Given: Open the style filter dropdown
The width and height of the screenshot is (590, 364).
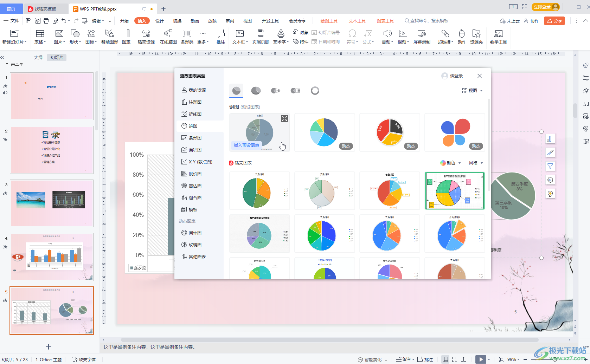Looking at the screenshot, I should coord(476,163).
